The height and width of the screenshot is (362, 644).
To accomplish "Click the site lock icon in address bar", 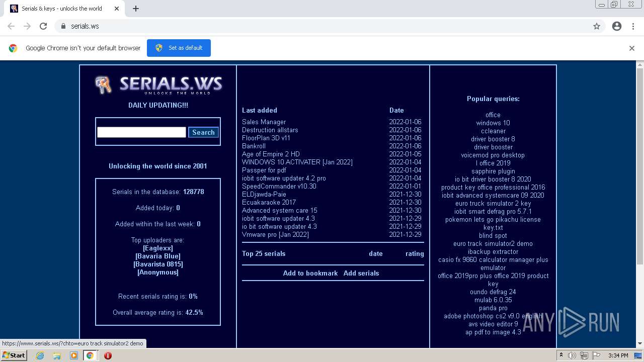I will tap(63, 26).
